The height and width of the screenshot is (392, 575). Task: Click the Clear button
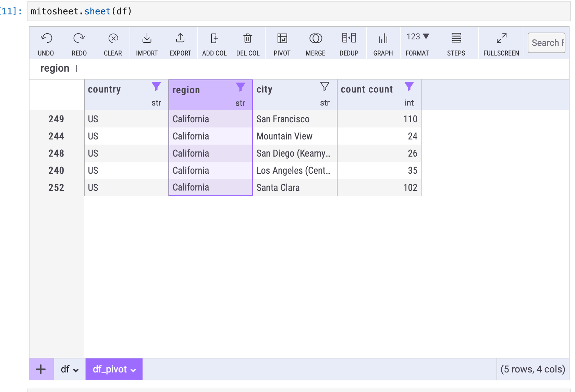[x=113, y=43]
